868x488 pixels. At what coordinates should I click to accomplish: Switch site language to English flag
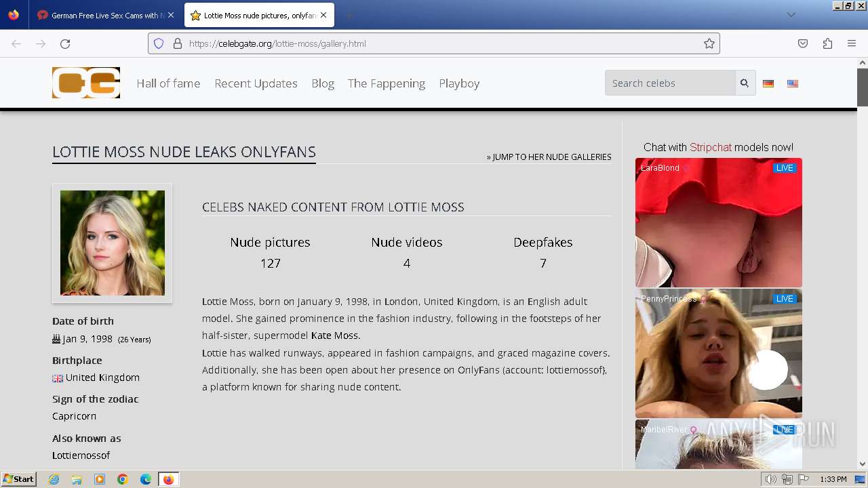click(793, 83)
